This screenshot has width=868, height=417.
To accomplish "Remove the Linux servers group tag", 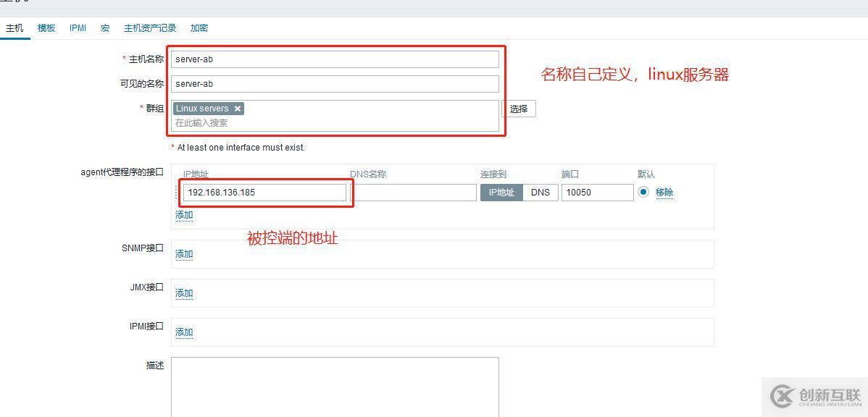I will (x=238, y=108).
